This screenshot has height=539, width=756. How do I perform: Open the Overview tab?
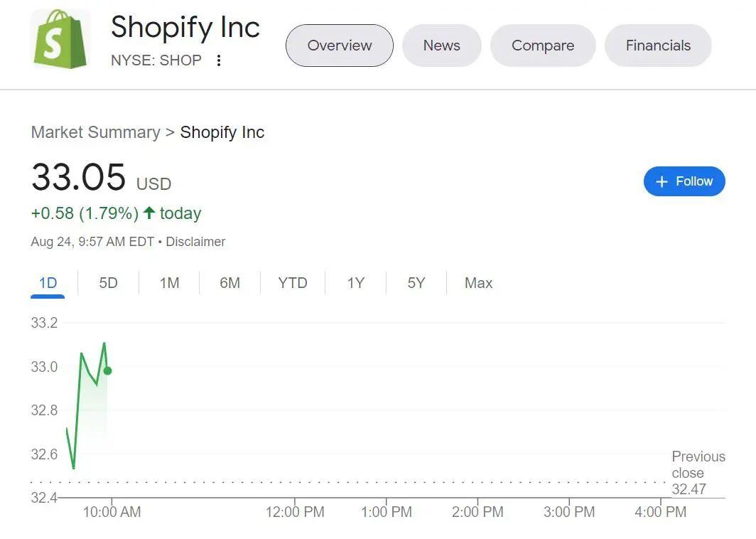click(x=339, y=46)
